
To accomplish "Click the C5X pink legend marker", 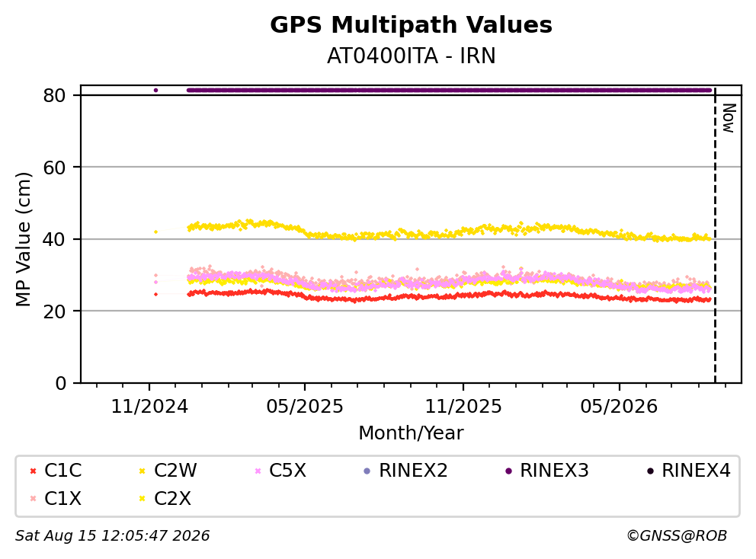I will (258, 471).
